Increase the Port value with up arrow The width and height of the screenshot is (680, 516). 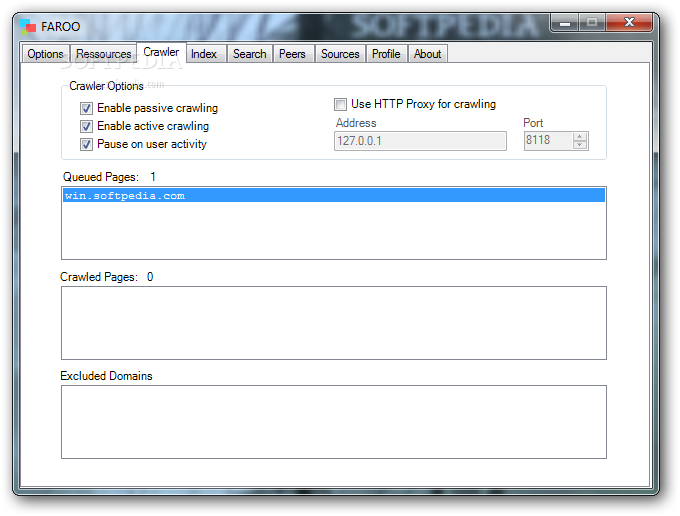(x=580, y=137)
